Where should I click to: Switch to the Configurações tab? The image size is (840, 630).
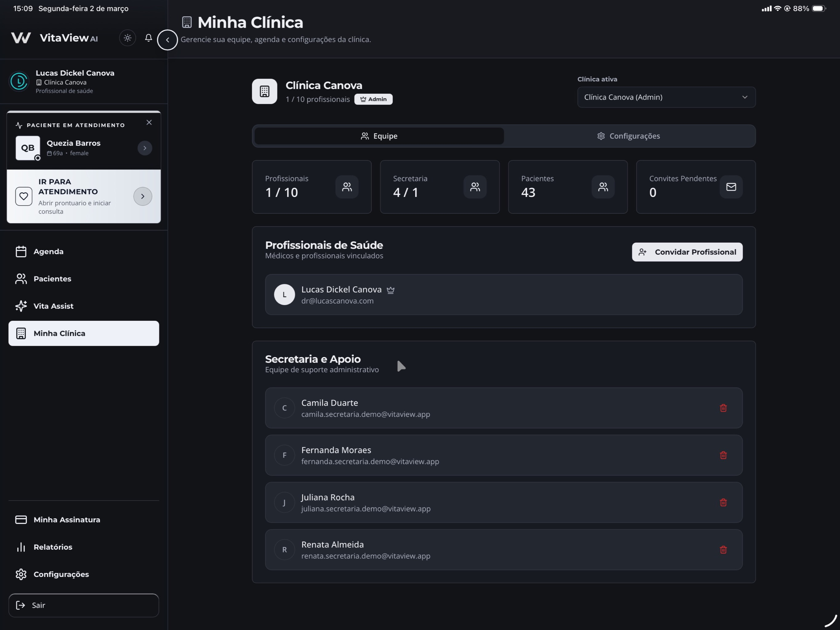coord(628,136)
